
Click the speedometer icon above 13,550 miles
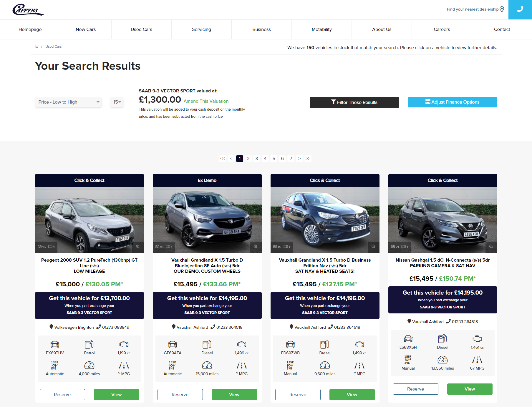pos(442,360)
